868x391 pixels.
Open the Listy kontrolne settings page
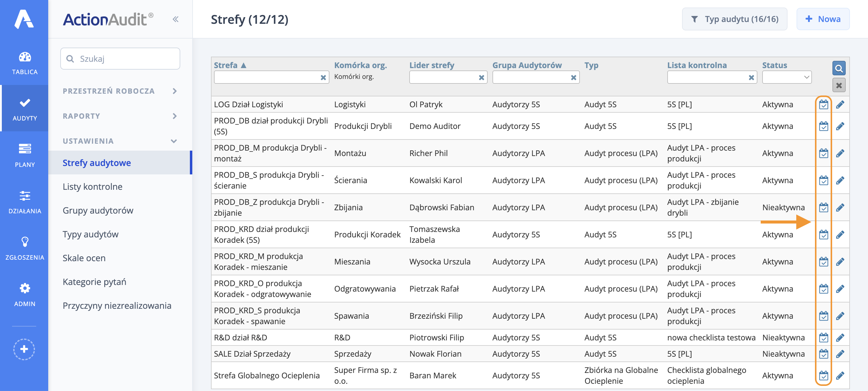pyautogui.click(x=92, y=186)
